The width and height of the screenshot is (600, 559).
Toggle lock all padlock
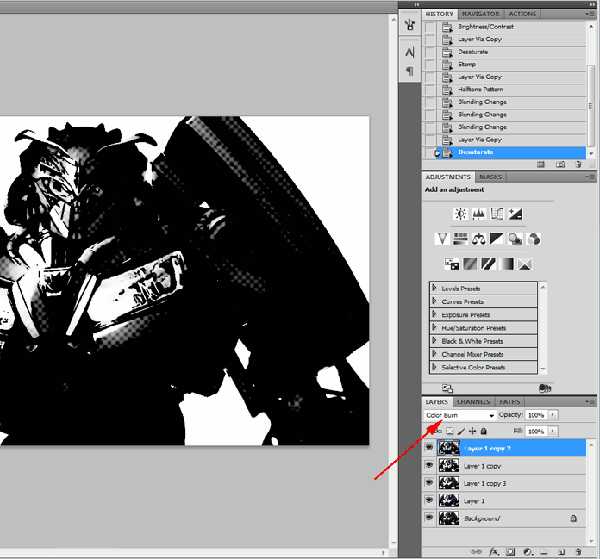pos(484,431)
